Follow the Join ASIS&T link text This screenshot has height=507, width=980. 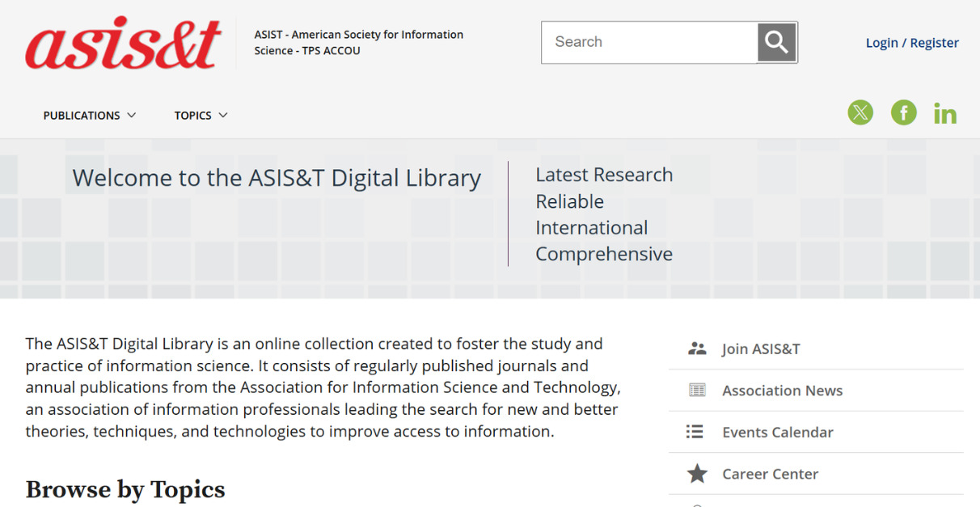(761, 349)
